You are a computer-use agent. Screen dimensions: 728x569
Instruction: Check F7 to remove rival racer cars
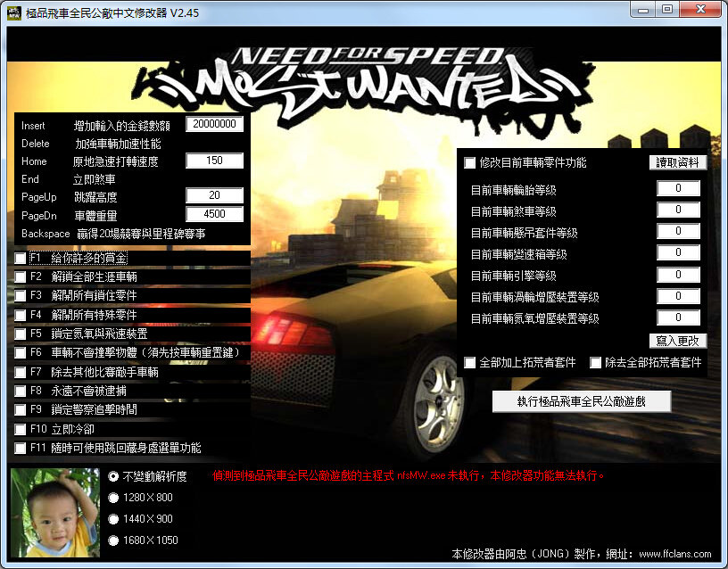[18, 372]
